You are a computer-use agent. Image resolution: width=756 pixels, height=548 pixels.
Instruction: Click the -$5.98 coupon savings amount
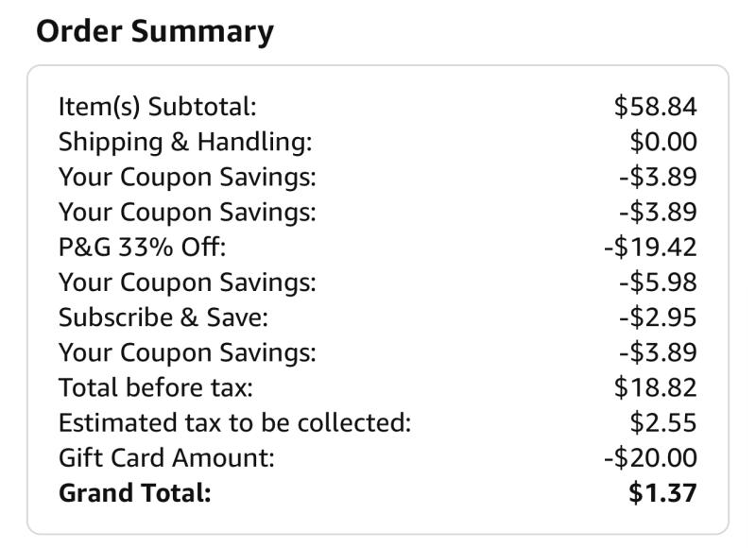(x=658, y=283)
